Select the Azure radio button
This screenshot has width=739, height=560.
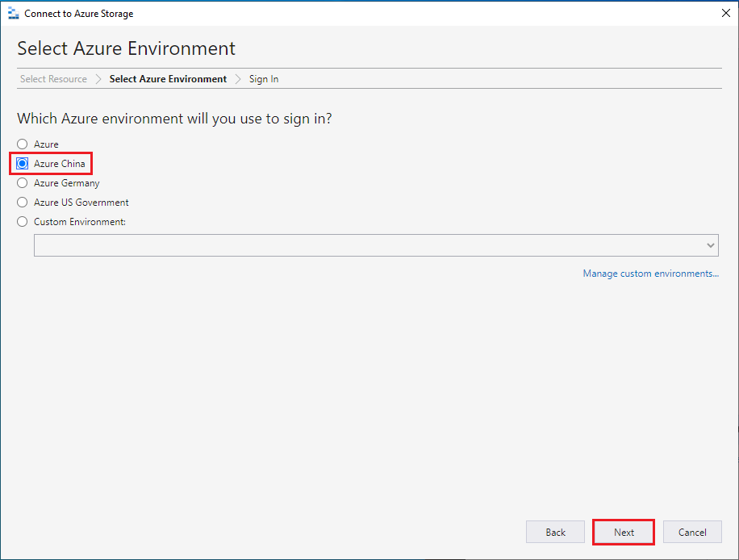[22, 144]
